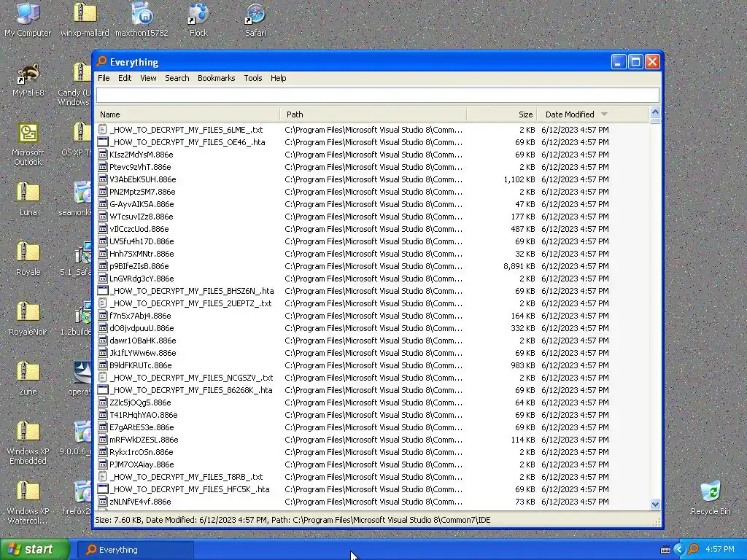Expand hidden tray icons arrow

pos(678,550)
